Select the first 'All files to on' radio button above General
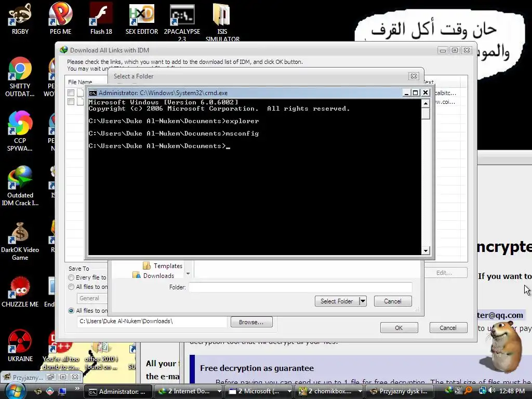The height and width of the screenshot is (399, 532). pyautogui.click(x=71, y=287)
